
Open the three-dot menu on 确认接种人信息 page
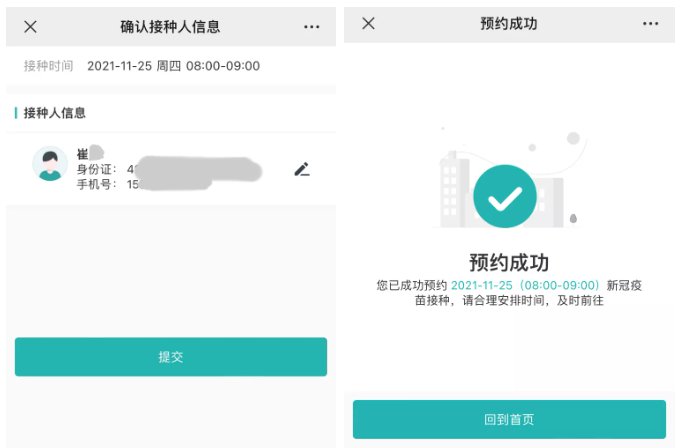point(311,27)
